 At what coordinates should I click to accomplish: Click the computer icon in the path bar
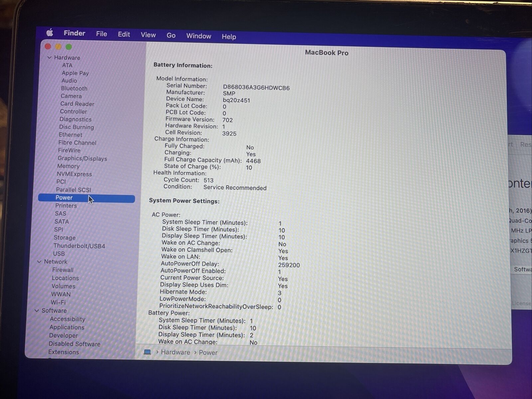coord(147,352)
